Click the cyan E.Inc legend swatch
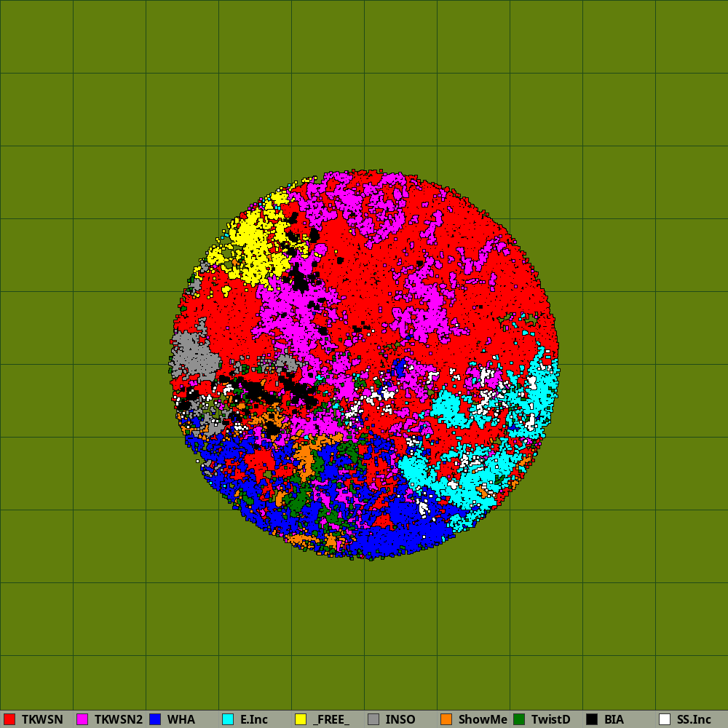 [x=228, y=719]
